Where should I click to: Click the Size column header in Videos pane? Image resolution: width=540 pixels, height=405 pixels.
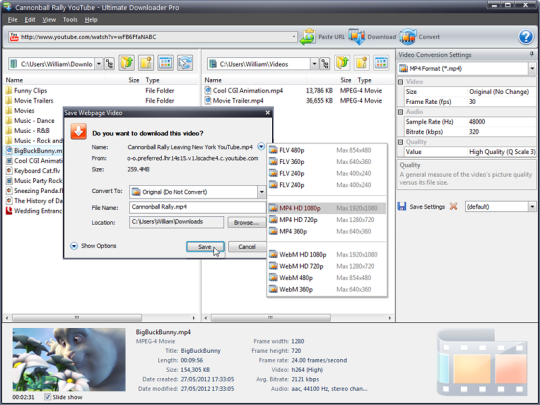point(346,80)
